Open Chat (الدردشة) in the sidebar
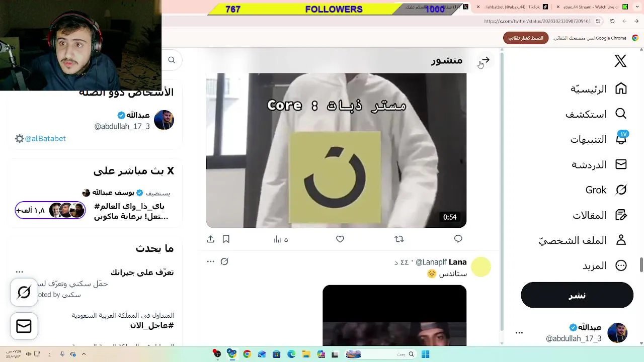The width and height of the screenshot is (644, 362). [x=599, y=164]
